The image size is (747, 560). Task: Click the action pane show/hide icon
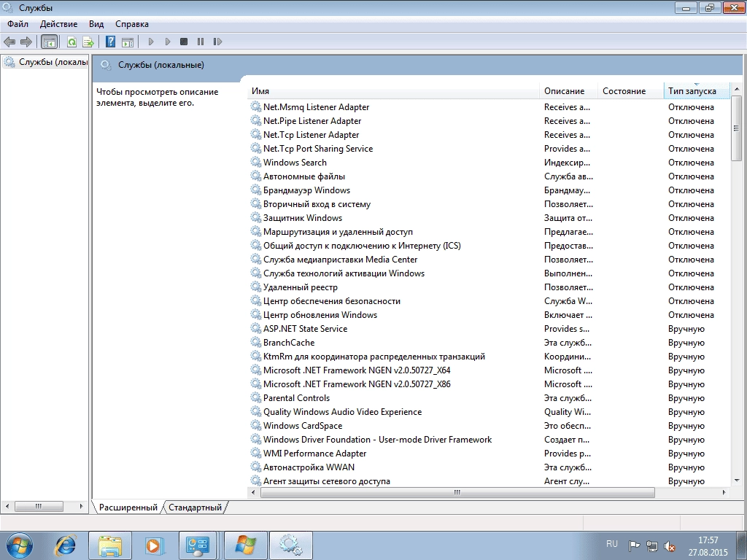(x=128, y=42)
